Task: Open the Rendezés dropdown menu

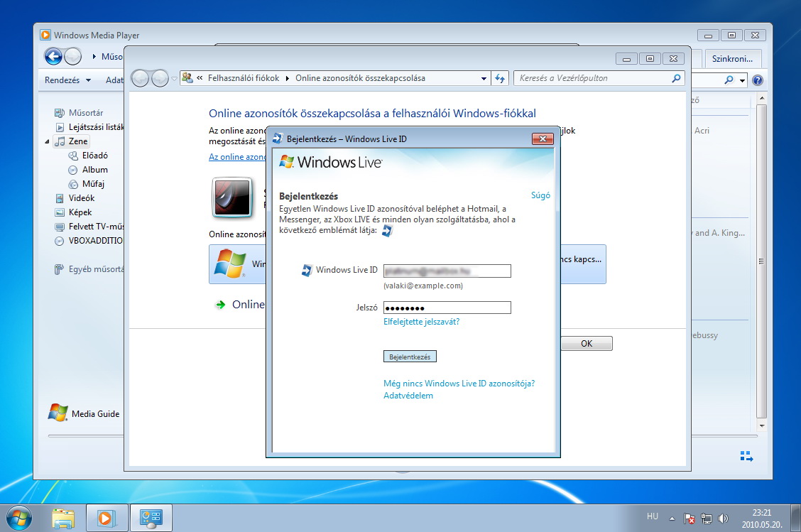Action: (x=67, y=80)
